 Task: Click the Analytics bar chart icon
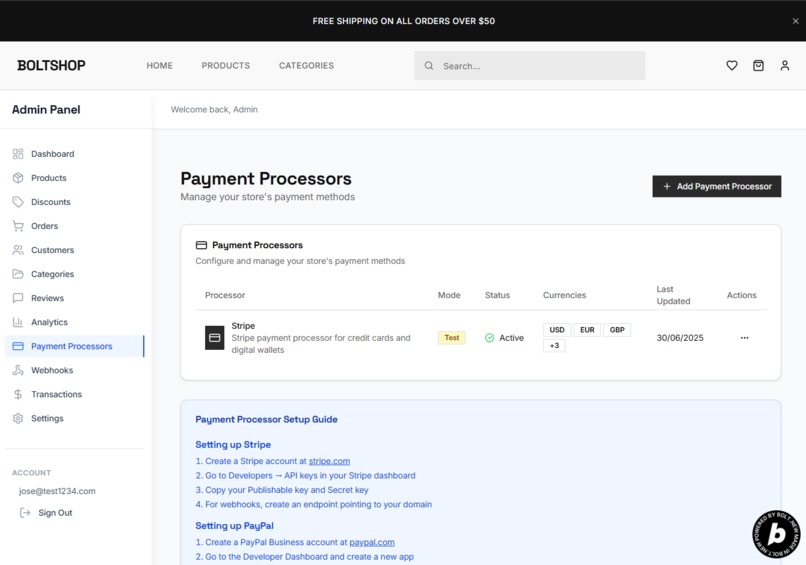click(18, 322)
